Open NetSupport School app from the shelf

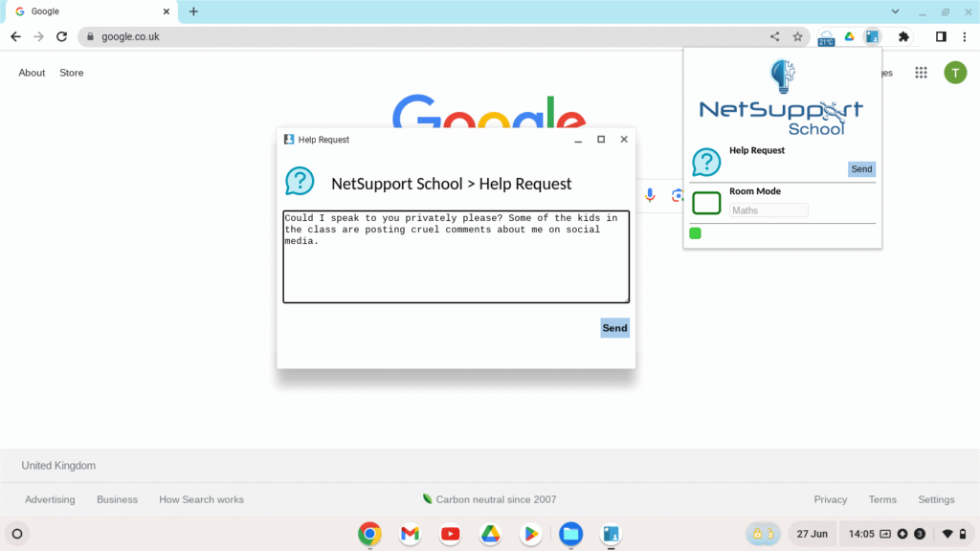coord(611,534)
